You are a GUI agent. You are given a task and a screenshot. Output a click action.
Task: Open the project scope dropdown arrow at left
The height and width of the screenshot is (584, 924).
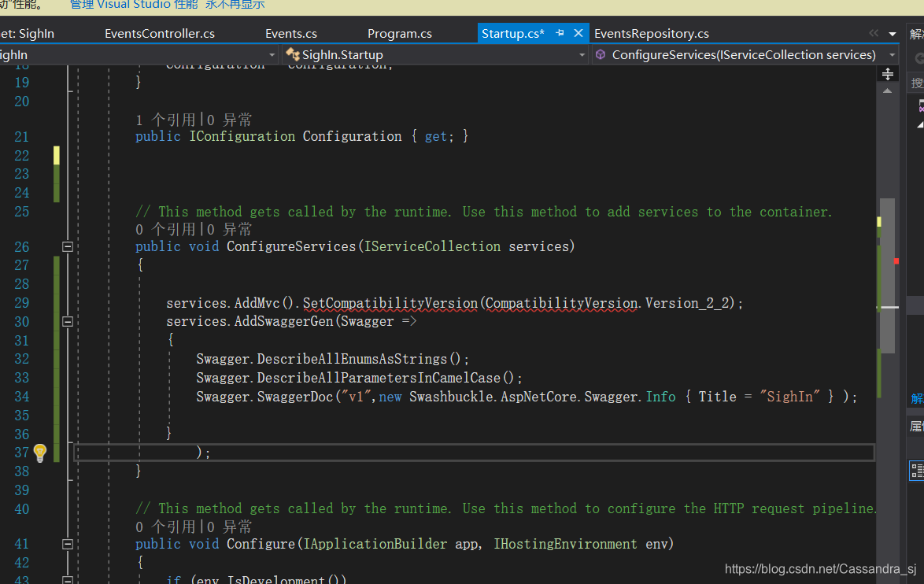pos(272,55)
